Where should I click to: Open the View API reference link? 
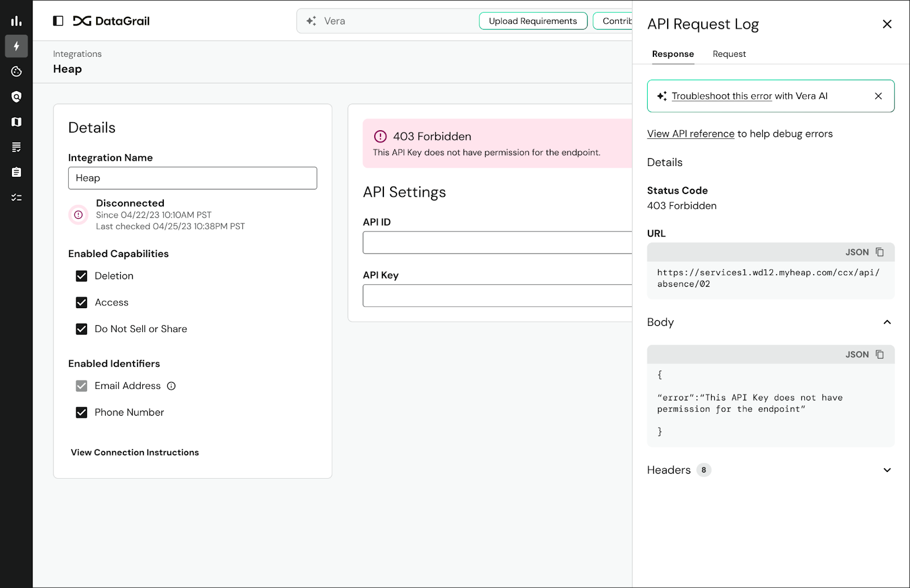(x=690, y=134)
